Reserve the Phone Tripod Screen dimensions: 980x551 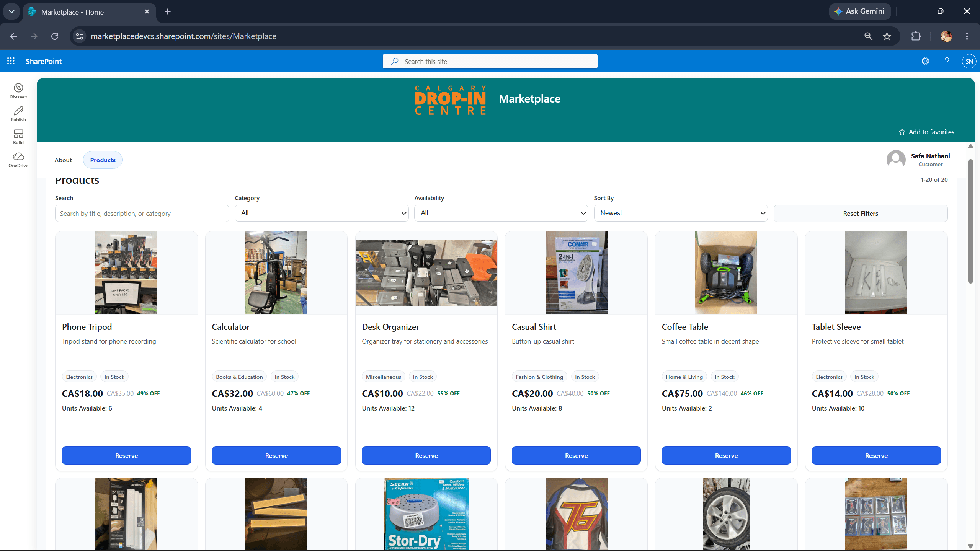pyautogui.click(x=126, y=455)
